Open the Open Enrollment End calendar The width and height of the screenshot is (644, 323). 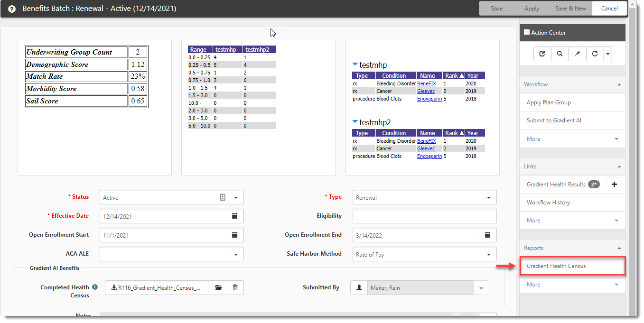point(487,235)
